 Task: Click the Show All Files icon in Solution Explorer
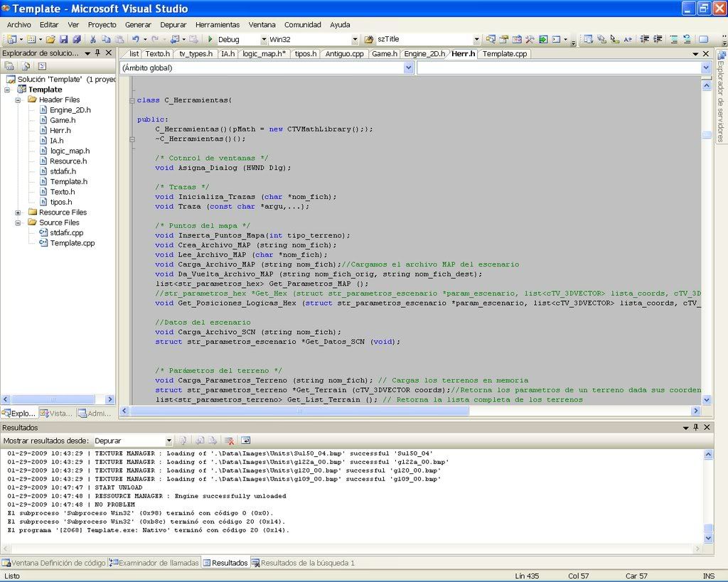point(26,66)
